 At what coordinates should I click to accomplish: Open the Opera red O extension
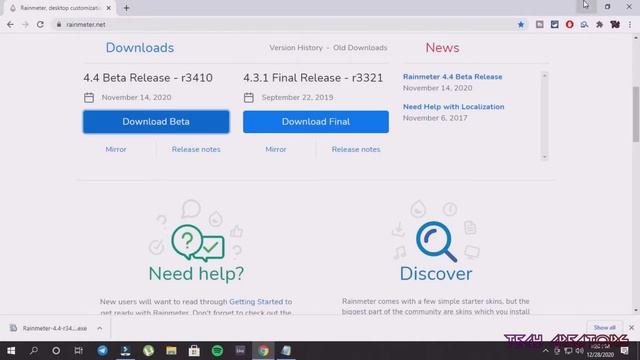pos(569,24)
